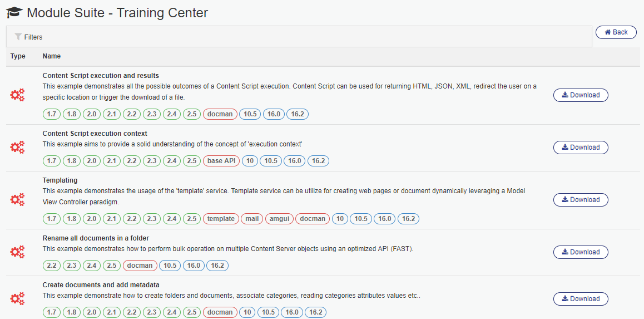Click the gears icon in the Templating row
Image resolution: width=644 pixels, height=319 pixels.
pos(18,200)
